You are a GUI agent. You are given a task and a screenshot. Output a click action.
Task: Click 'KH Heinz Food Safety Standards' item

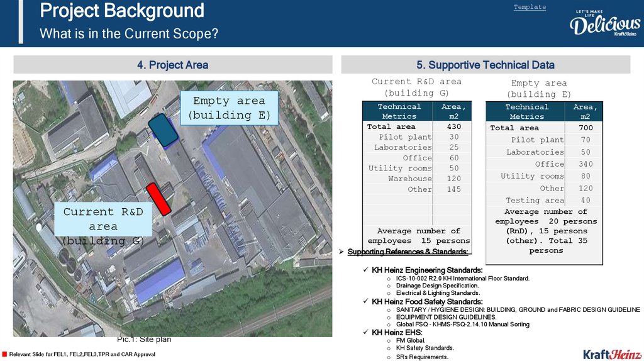427,302
